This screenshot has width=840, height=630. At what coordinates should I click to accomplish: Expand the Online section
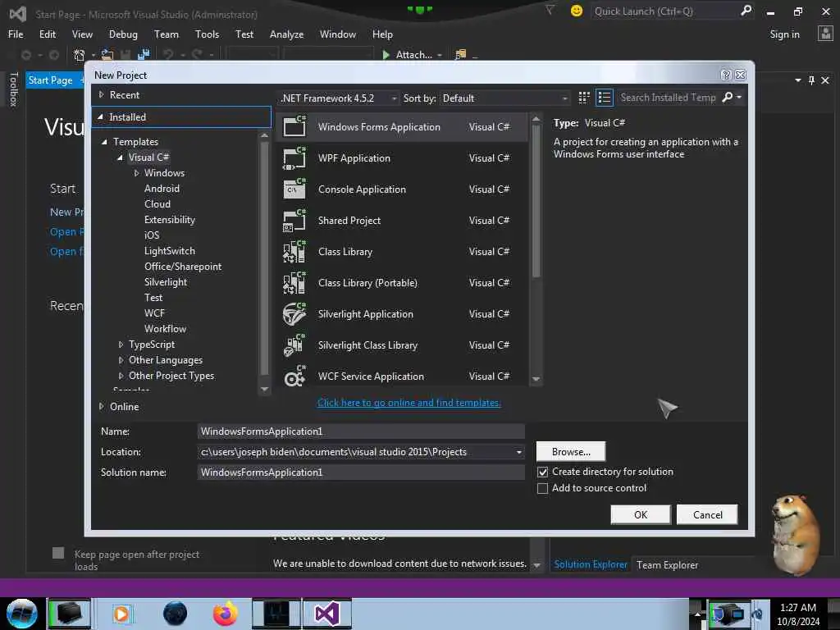(x=101, y=407)
